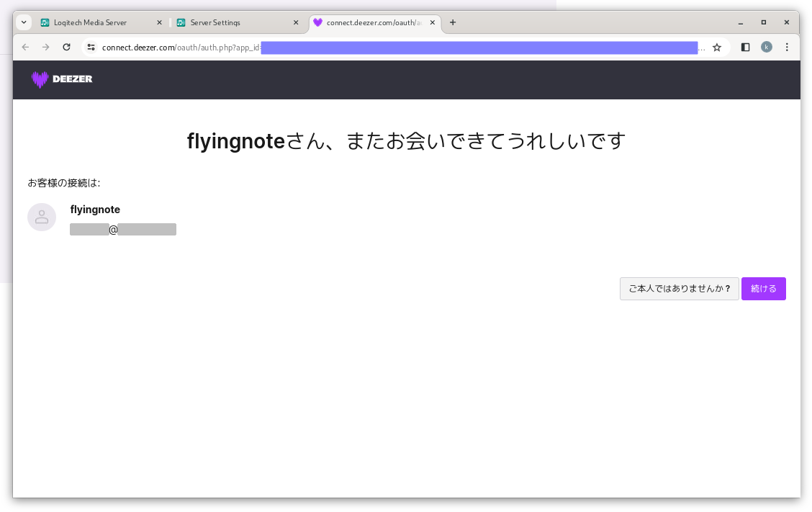Toggle the browser side panel
812x512 pixels.
point(745,47)
